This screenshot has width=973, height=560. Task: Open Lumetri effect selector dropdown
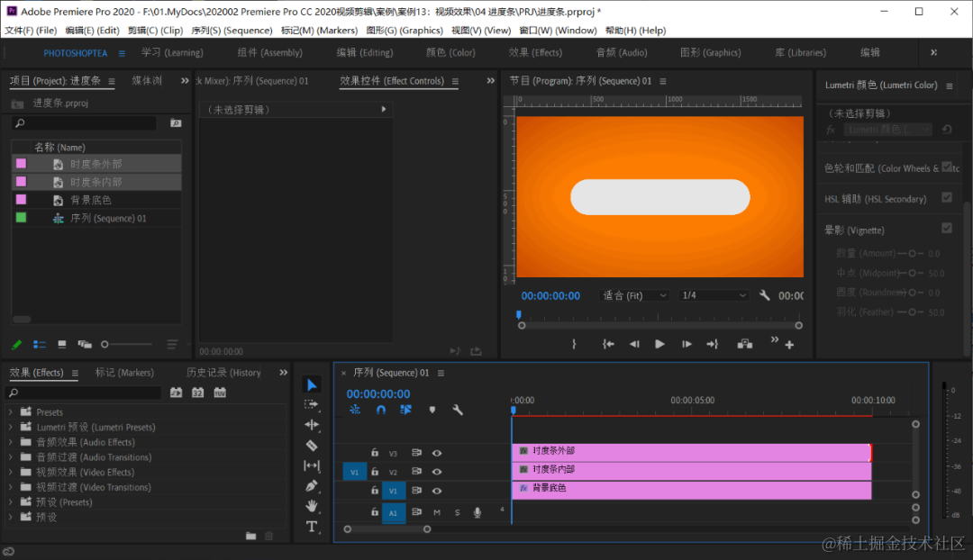(x=888, y=130)
